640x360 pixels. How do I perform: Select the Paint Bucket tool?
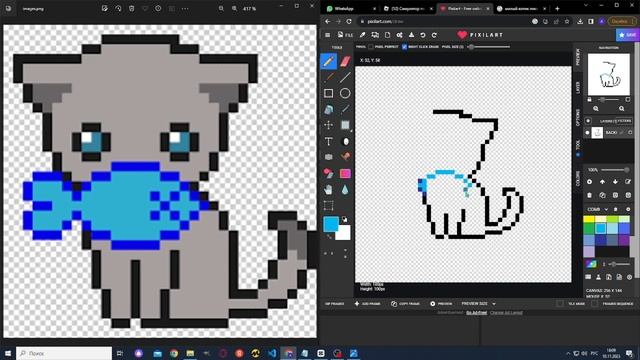tap(329, 109)
